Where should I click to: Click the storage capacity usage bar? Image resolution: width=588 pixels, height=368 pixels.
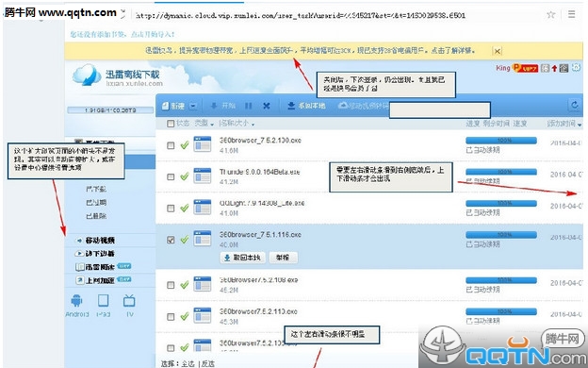110,110
